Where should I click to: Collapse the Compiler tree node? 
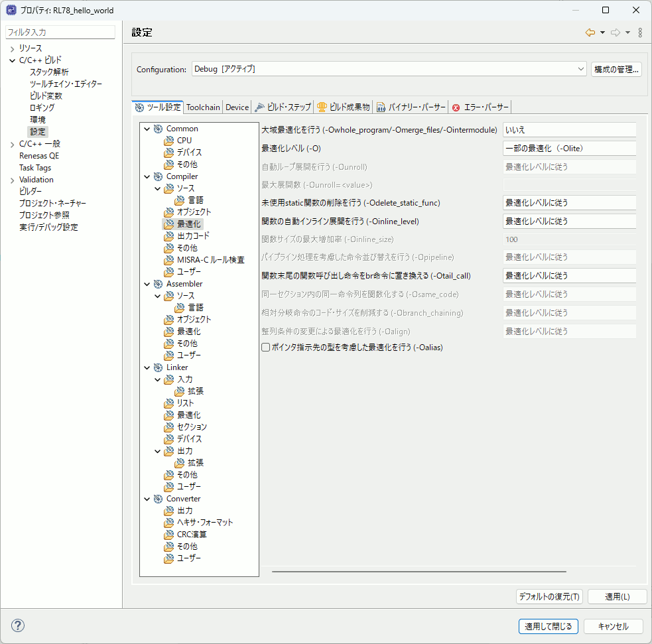pyautogui.click(x=147, y=176)
